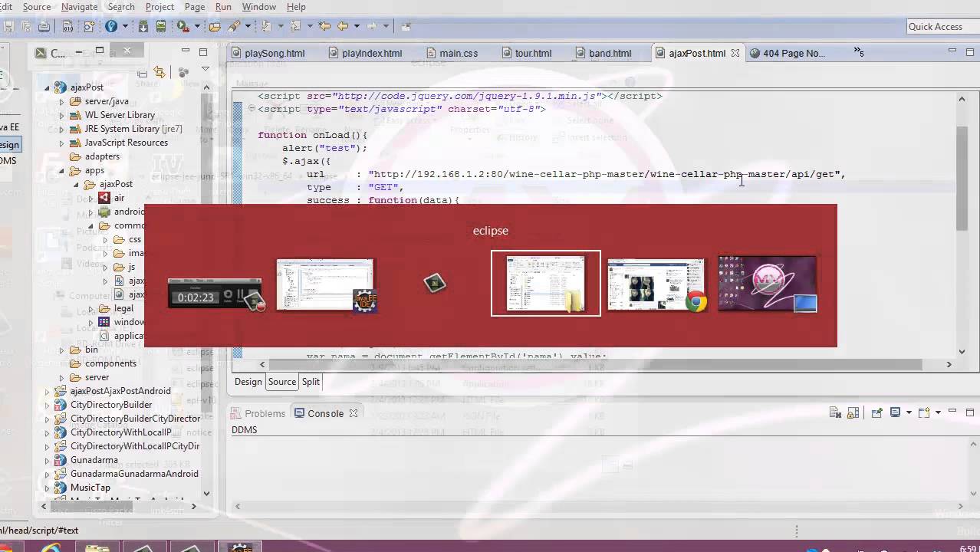This screenshot has width=980, height=552.
Task: Close the ajaxPost.html tab
Action: click(735, 54)
